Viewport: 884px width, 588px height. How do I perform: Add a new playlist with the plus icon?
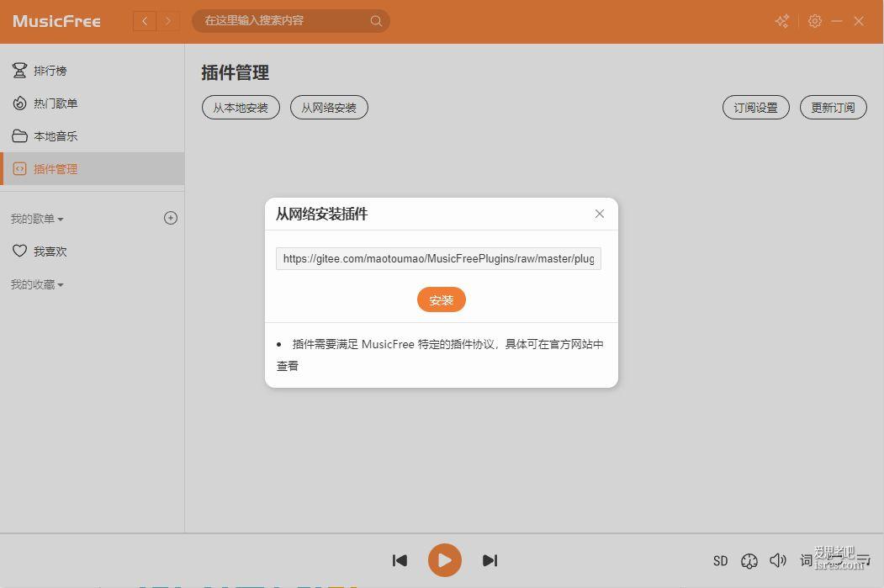[171, 219]
